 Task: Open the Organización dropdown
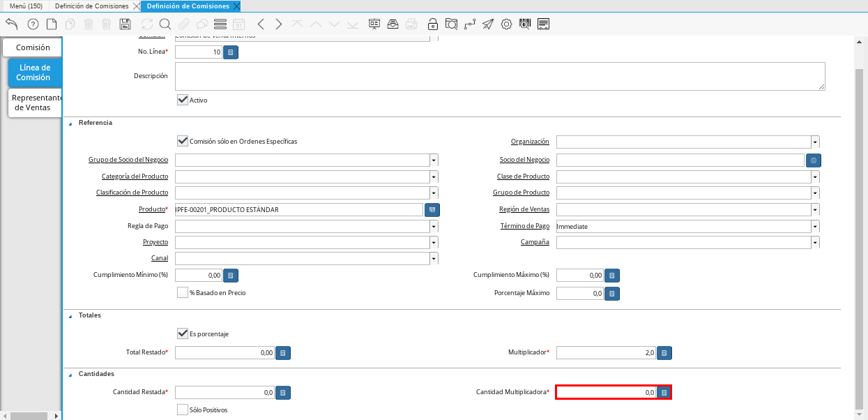tap(815, 142)
